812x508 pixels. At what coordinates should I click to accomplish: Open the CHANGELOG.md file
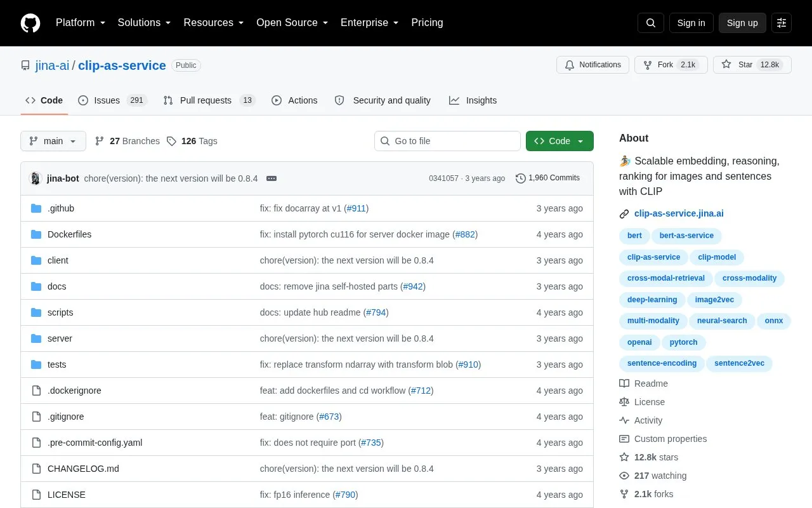click(83, 469)
